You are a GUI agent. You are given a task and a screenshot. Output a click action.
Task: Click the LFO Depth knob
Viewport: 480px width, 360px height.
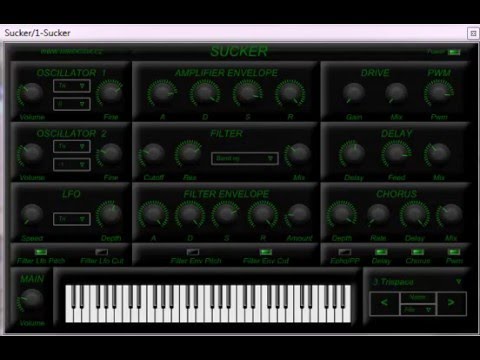(110, 214)
